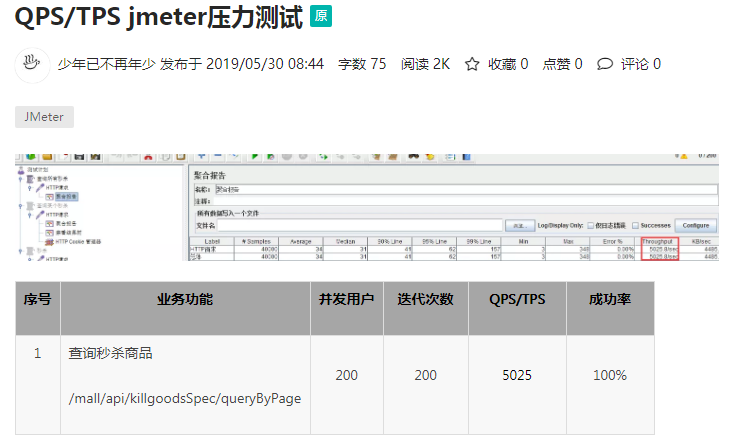Screen dimensions: 730x442
Task: Open the author's avatar image
Action: pos(32,64)
